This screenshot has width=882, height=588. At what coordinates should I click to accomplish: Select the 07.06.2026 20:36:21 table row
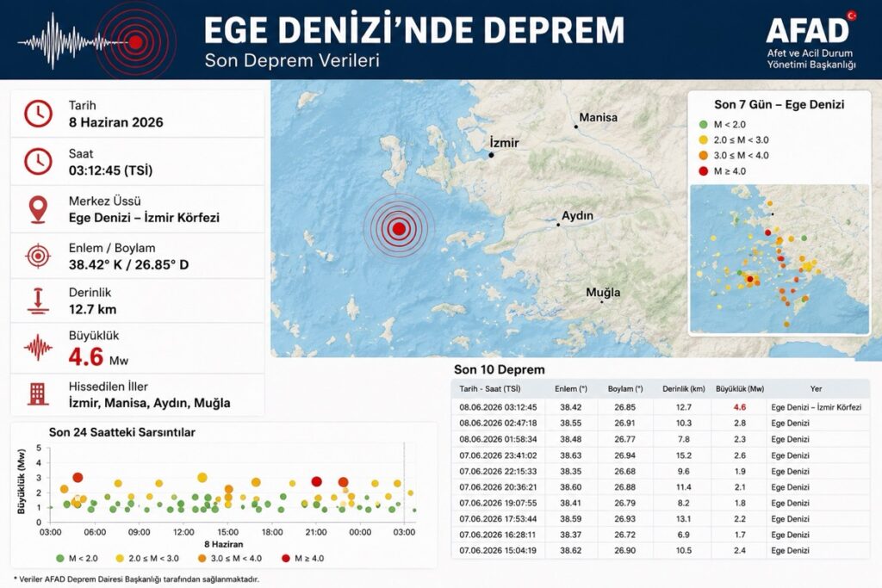pos(661,486)
